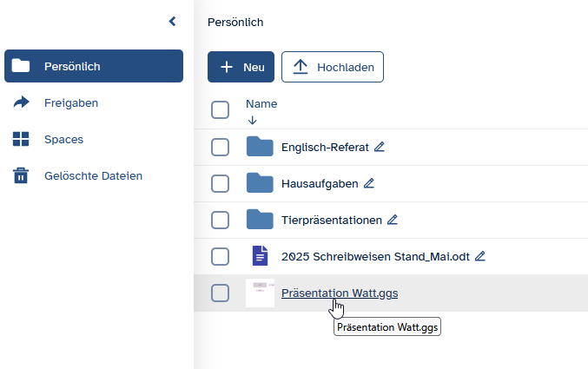Click the Englisch-Referat folder icon
The width and height of the screenshot is (588, 369).
pos(260,147)
